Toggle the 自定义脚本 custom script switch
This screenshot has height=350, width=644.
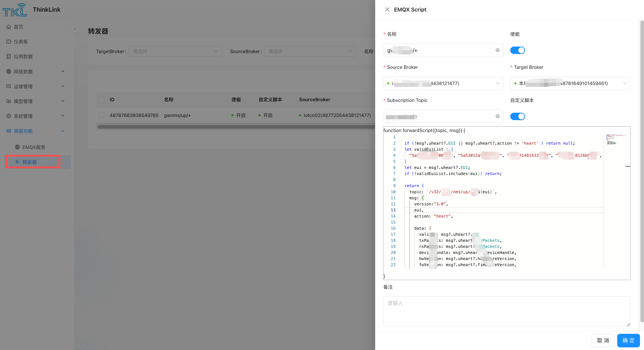point(517,116)
